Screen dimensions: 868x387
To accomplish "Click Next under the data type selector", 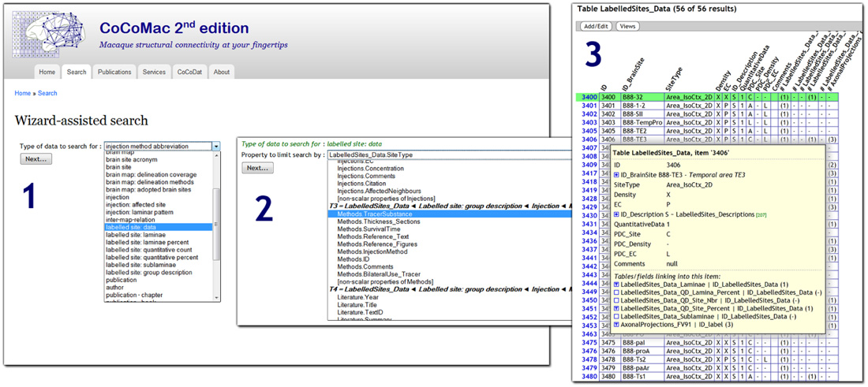I will click(x=36, y=158).
